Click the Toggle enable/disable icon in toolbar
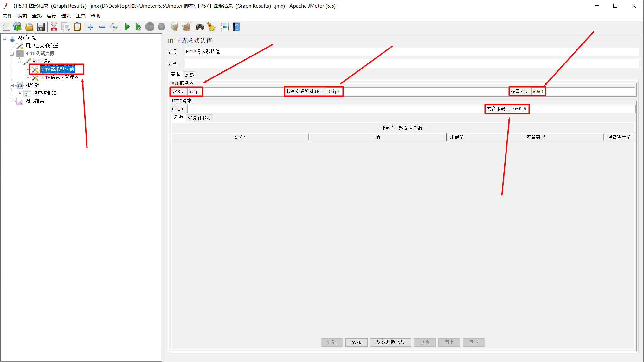This screenshot has width=644, height=362. 113,27
